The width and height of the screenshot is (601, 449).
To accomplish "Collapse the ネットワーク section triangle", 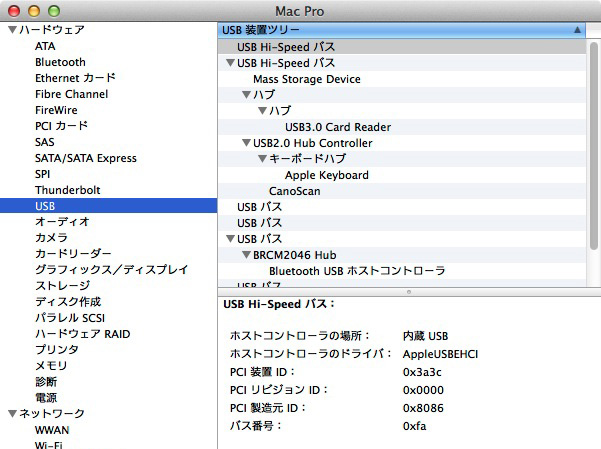I will click(x=12, y=413).
